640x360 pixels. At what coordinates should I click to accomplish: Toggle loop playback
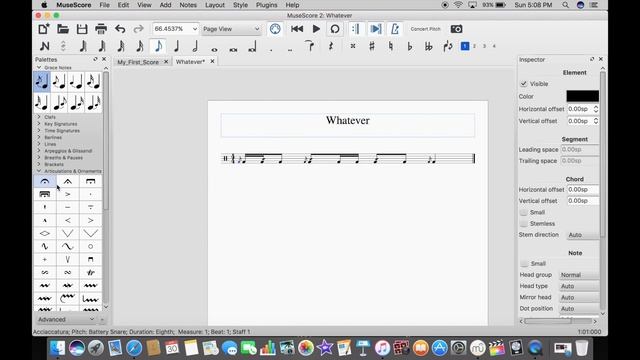pyautogui.click(x=335, y=29)
